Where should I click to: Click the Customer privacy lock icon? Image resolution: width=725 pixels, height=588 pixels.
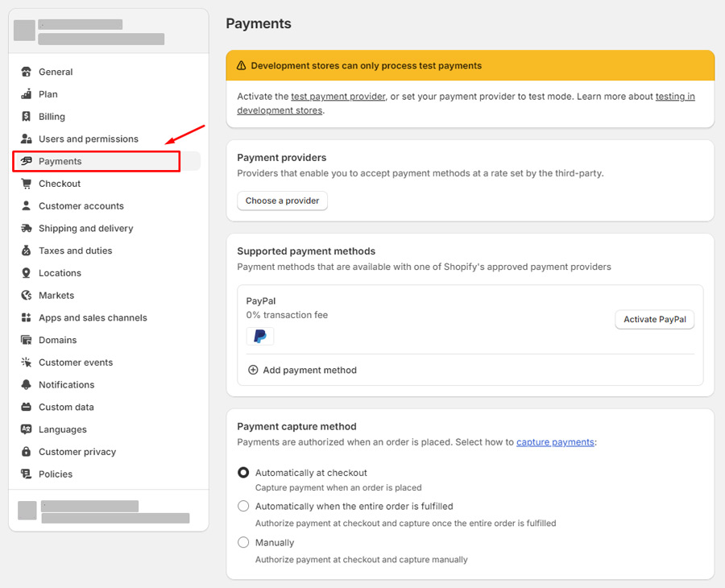click(x=26, y=452)
